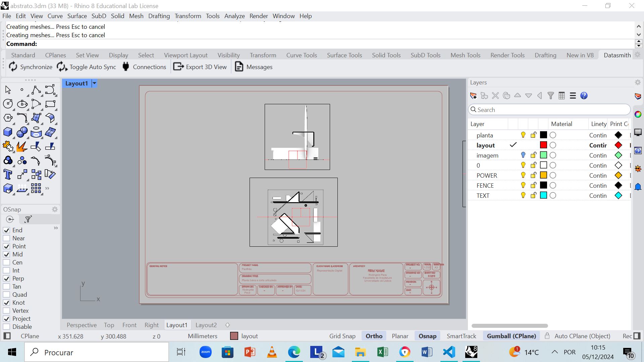Screen dimensions: 644x362
Task: Uncheck the End osnap checkbox
Action: 6,230
